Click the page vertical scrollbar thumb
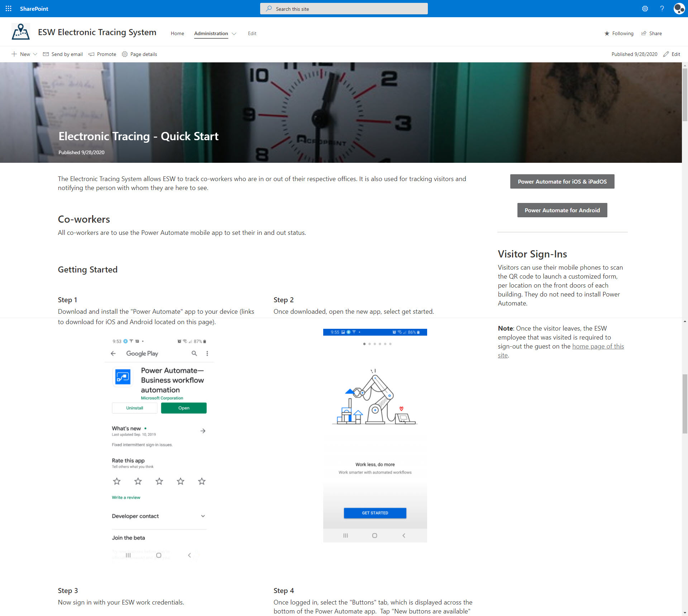 coord(685,95)
